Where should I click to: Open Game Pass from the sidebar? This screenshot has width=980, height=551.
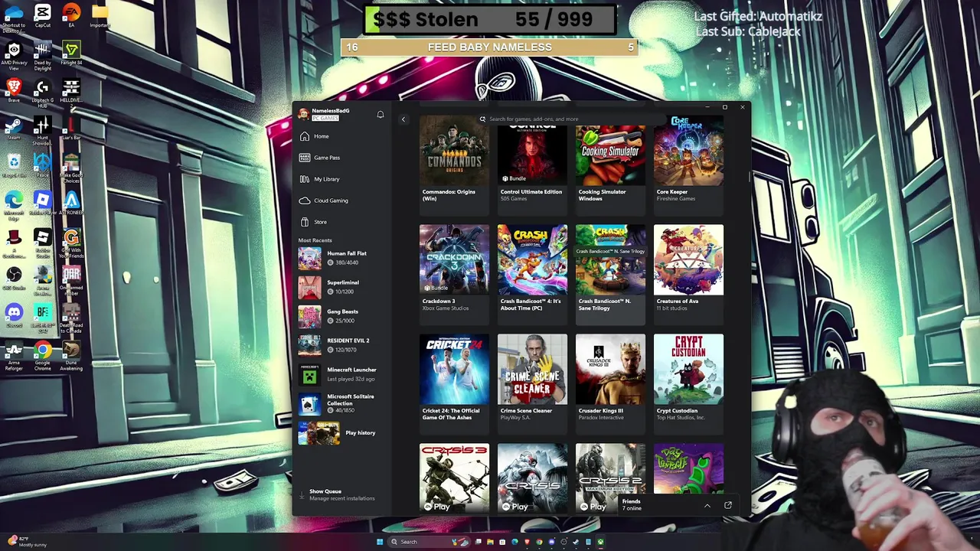[343, 158]
